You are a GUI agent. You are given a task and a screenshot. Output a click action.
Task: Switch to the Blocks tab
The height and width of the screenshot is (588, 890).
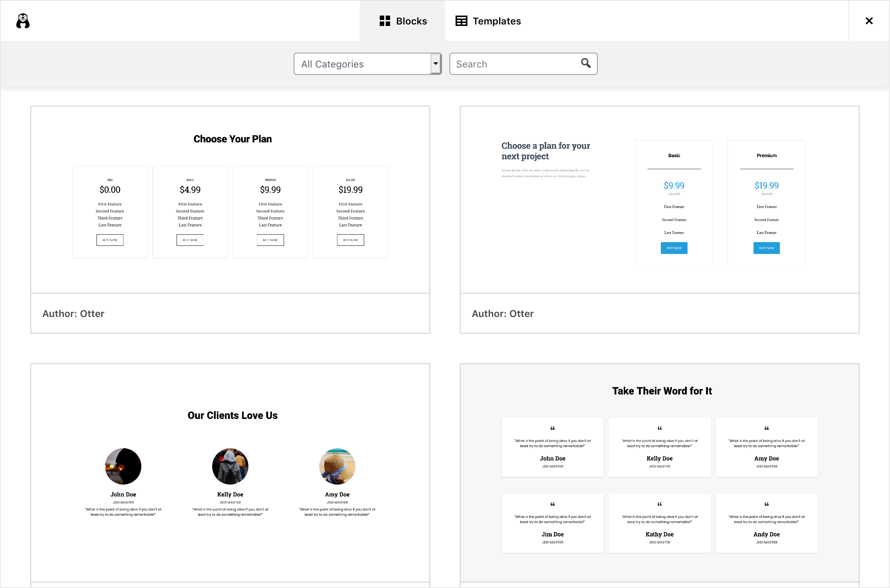pos(403,21)
